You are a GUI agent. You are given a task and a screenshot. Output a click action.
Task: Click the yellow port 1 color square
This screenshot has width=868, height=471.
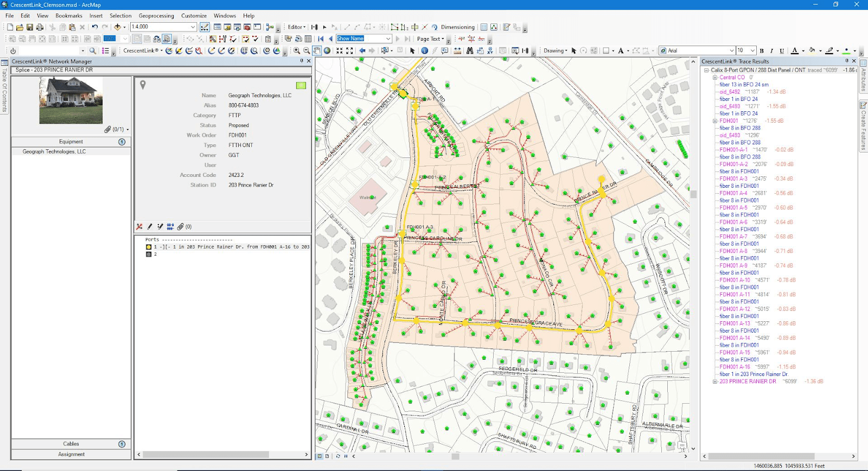pyautogui.click(x=149, y=247)
